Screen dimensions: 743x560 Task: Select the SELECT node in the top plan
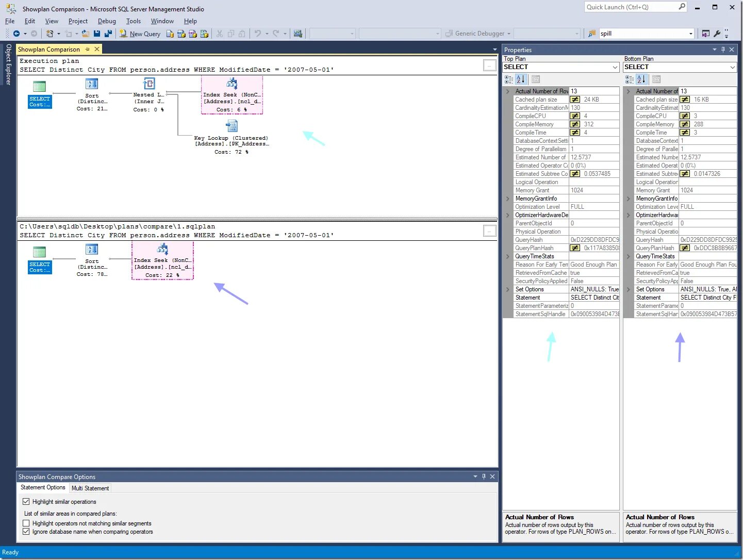40,94
